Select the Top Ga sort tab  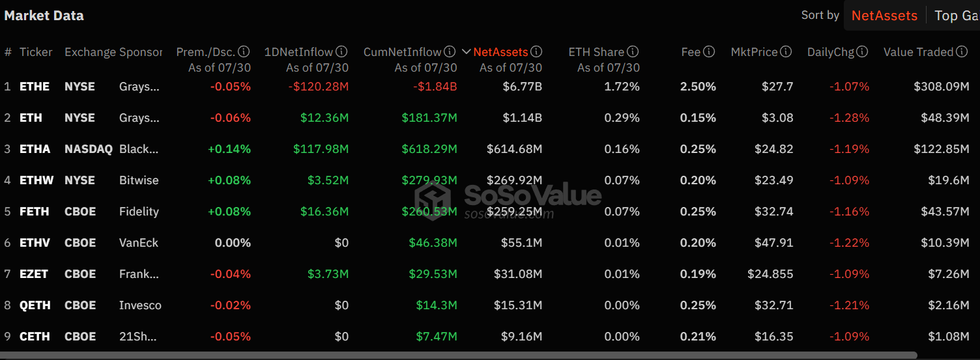(956, 16)
